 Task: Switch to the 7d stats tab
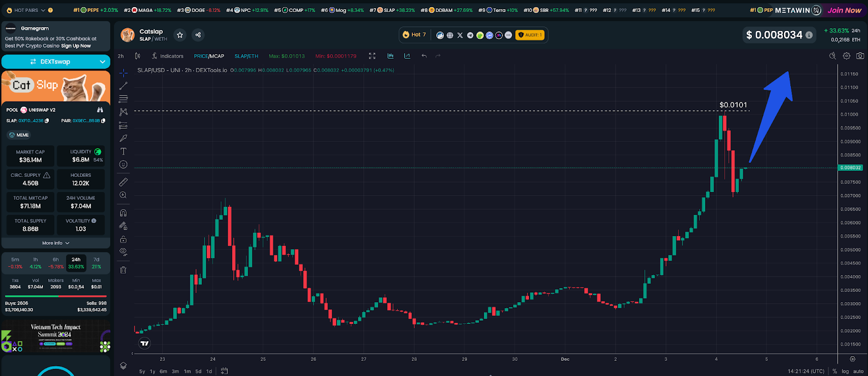pyautogui.click(x=96, y=263)
